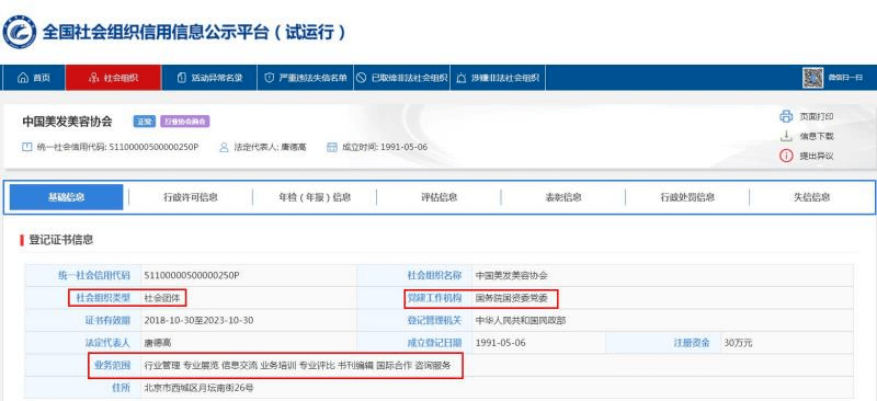This screenshot has width=877, height=401.
Task: Open the 社会组织 navigation item
Action: pos(114,78)
